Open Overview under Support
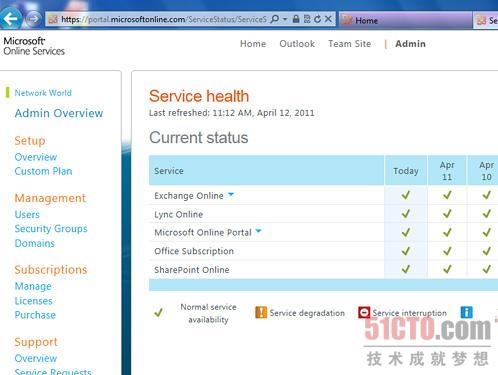The width and height of the screenshot is (498, 375). [x=36, y=358]
